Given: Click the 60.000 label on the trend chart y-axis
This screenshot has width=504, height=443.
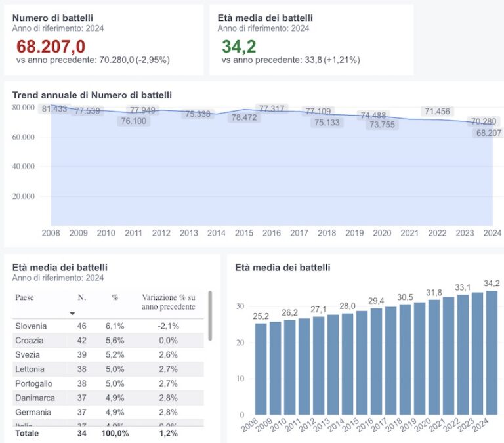Looking at the screenshot, I should coord(23,137).
